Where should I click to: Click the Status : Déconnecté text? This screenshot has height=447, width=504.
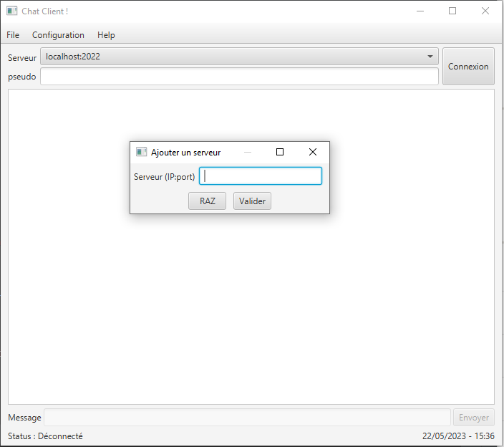tap(45, 436)
